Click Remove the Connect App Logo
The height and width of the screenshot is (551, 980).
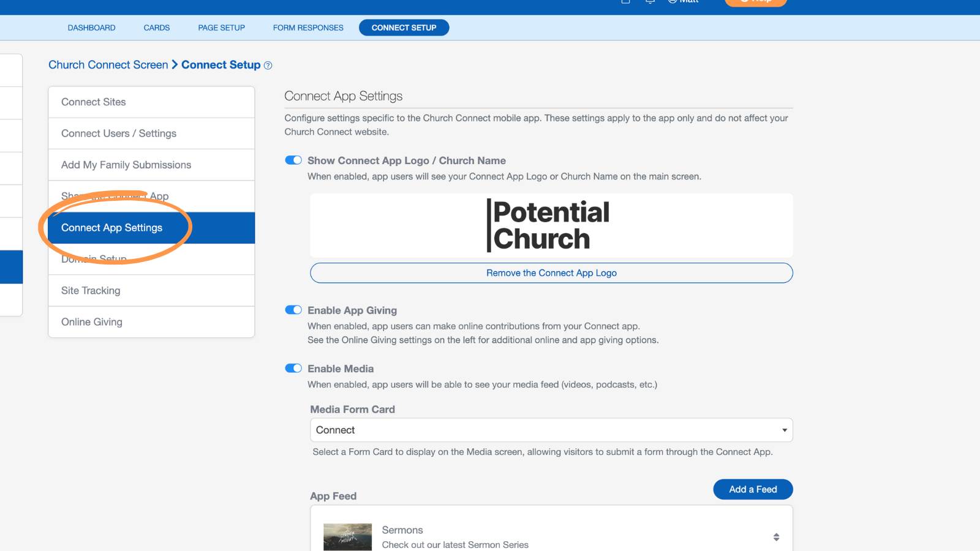pyautogui.click(x=551, y=273)
